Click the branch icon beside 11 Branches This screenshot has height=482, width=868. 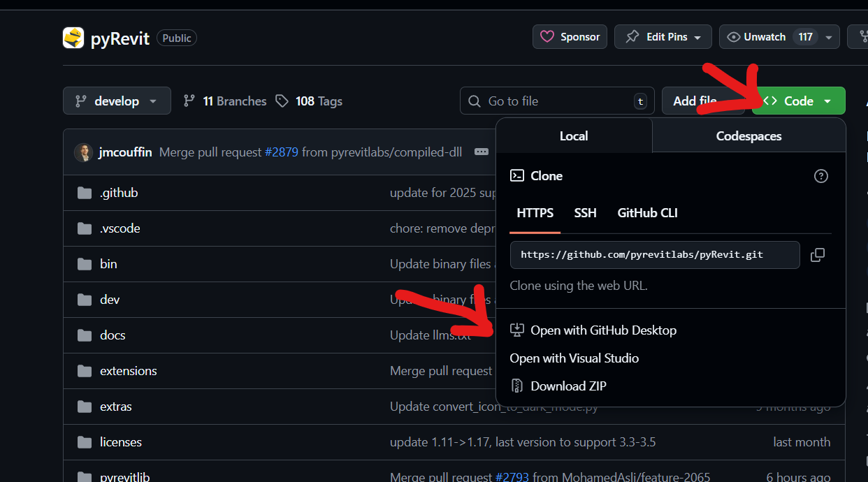[x=189, y=101]
